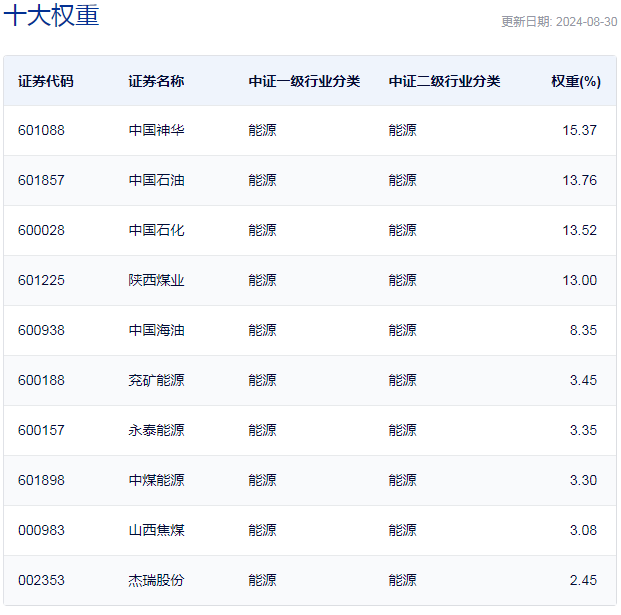Click first-level 能源 in 陕西煤业 row
This screenshot has width=621, height=615.
262,280
